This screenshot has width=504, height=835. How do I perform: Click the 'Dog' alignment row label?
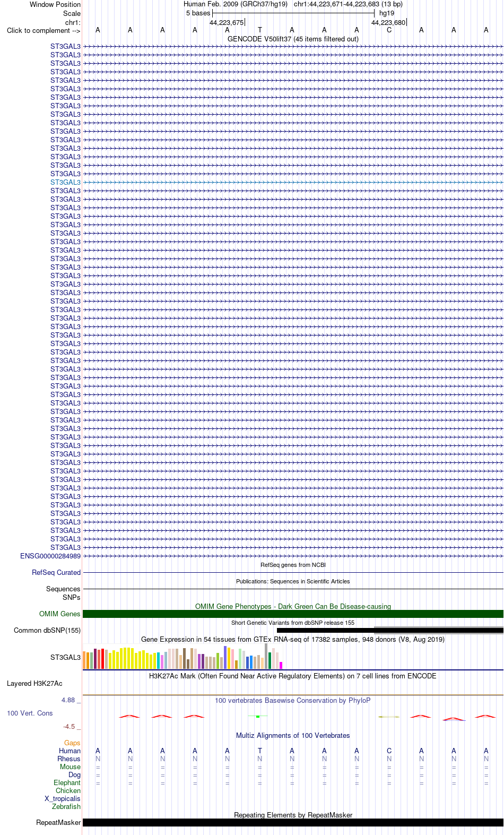(74, 774)
